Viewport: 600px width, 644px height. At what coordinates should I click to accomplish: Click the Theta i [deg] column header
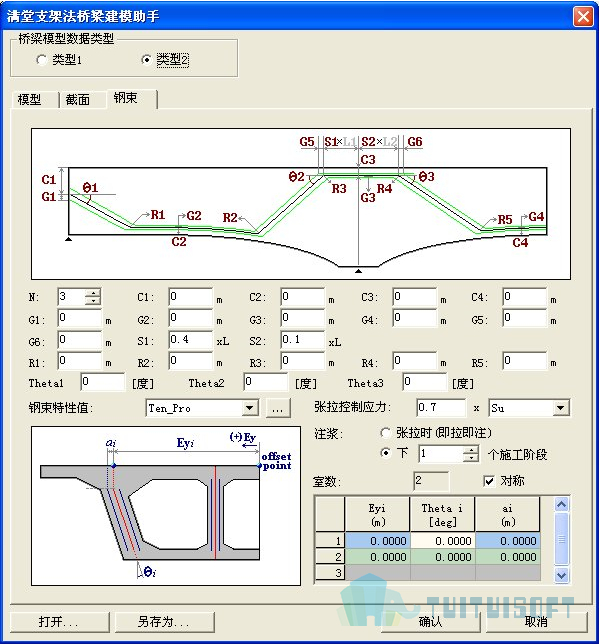point(443,515)
